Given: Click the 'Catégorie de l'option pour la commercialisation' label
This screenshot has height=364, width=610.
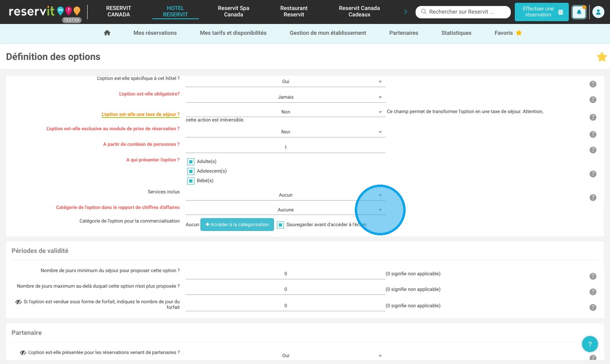Looking at the screenshot, I should tap(130, 221).
